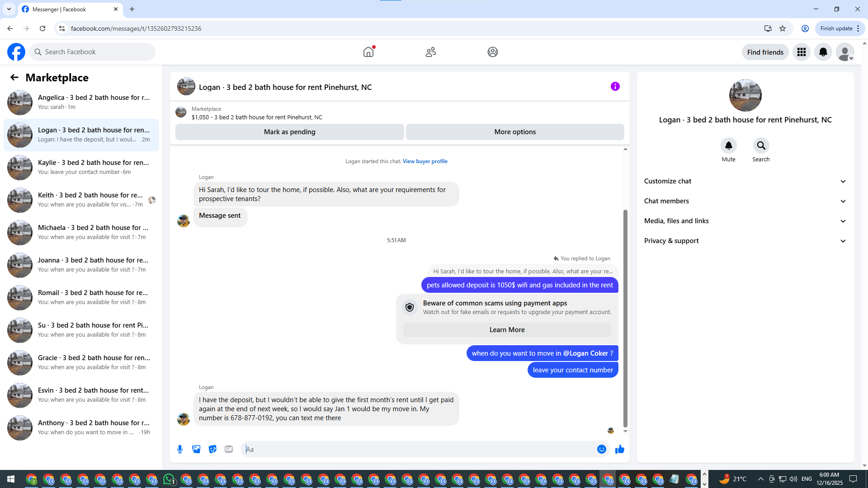Viewport: 868px width, 488px height.
Task: Open the account profile avatar menu
Action: tap(845, 52)
